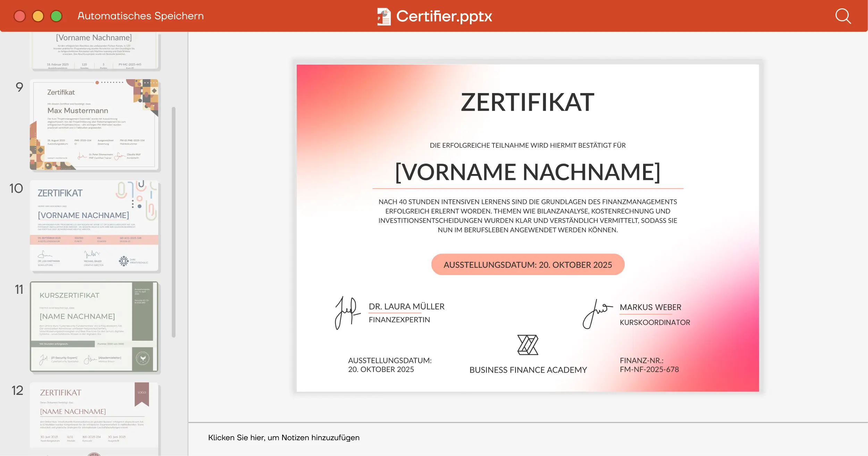Image resolution: width=868 pixels, height=456 pixels.
Task: Click Dr. Laura Müller's signature graphic
Action: (x=347, y=313)
